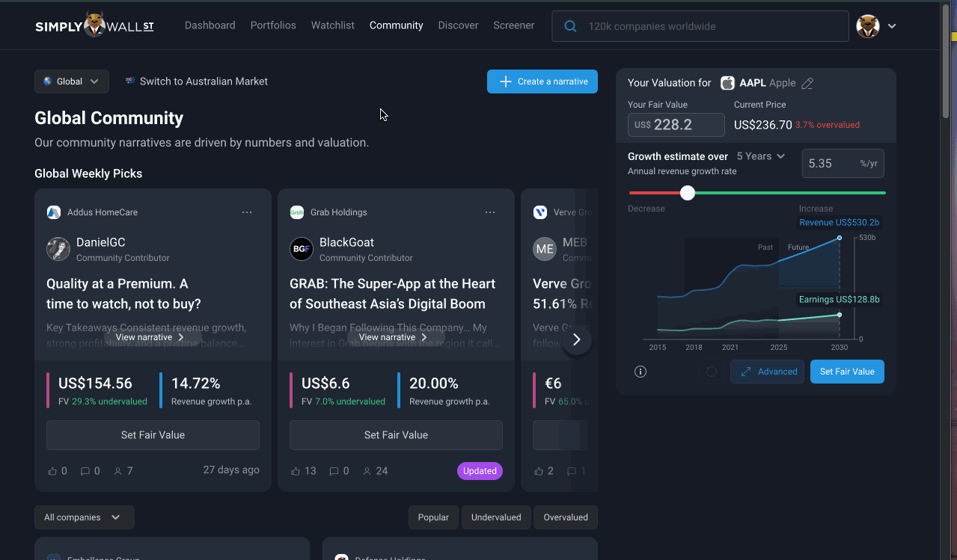
Task: Set Fair Value on Addus HomeCare card
Action: 153,435
